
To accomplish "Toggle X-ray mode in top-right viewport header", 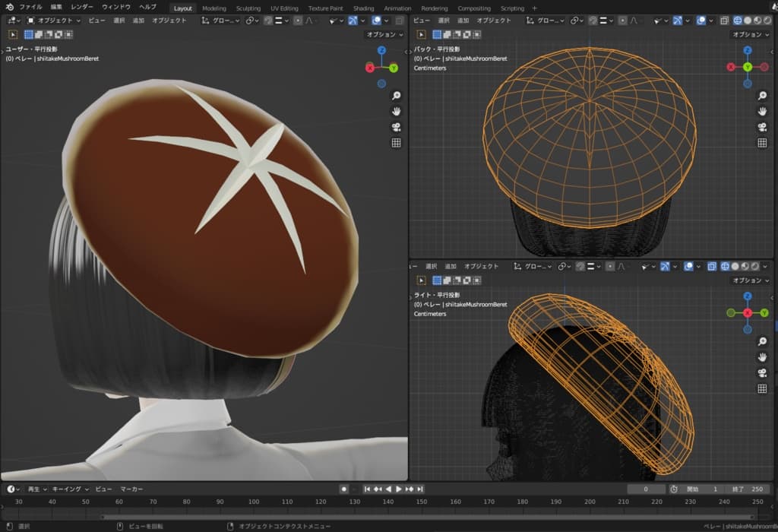I will 724,21.
